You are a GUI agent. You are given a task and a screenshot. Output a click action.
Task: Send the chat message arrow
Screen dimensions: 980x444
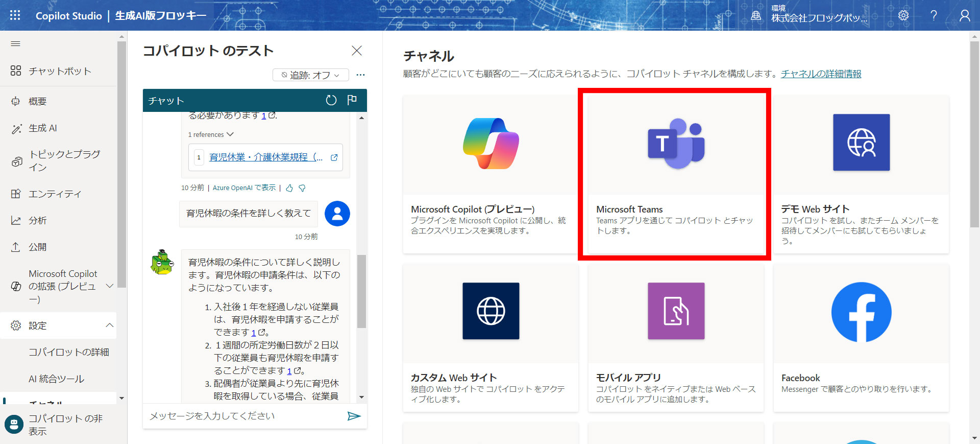click(x=354, y=416)
